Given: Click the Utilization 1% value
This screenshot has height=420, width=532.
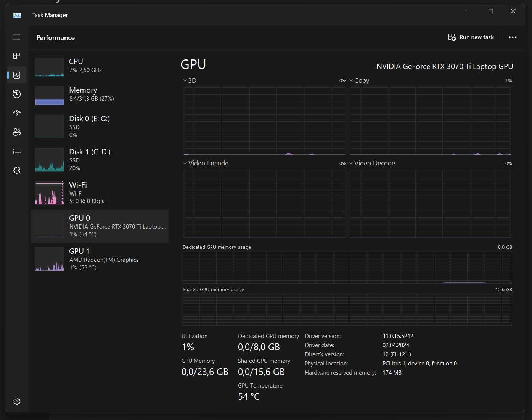Looking at the screenshot, I should 188,347.
